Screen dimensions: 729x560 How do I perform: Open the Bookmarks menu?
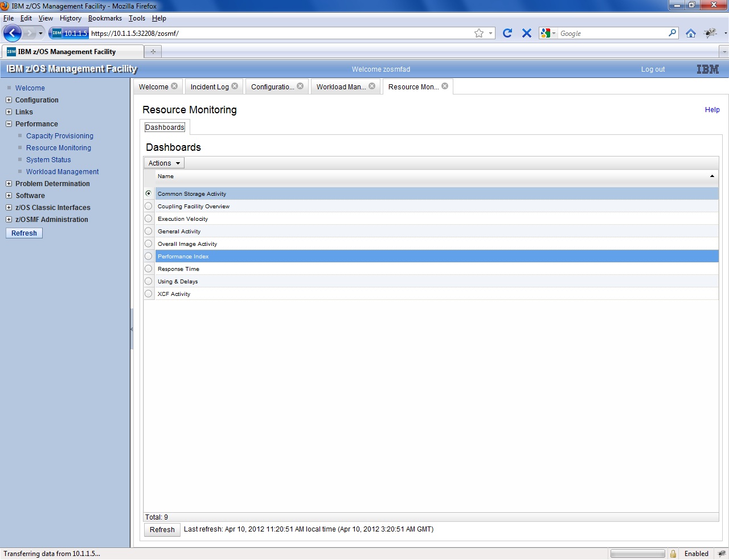click(x=105, y=18)
